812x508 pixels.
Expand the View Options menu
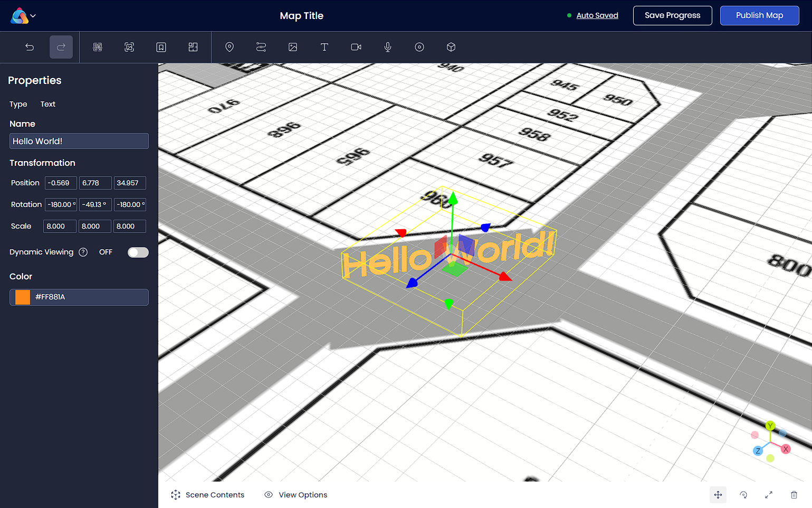point(296,495)
